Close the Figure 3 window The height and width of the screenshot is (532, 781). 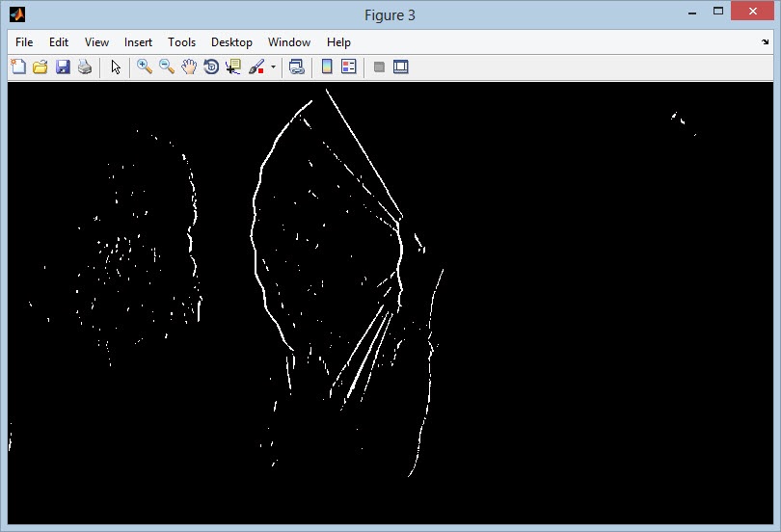tap(753, 11)
